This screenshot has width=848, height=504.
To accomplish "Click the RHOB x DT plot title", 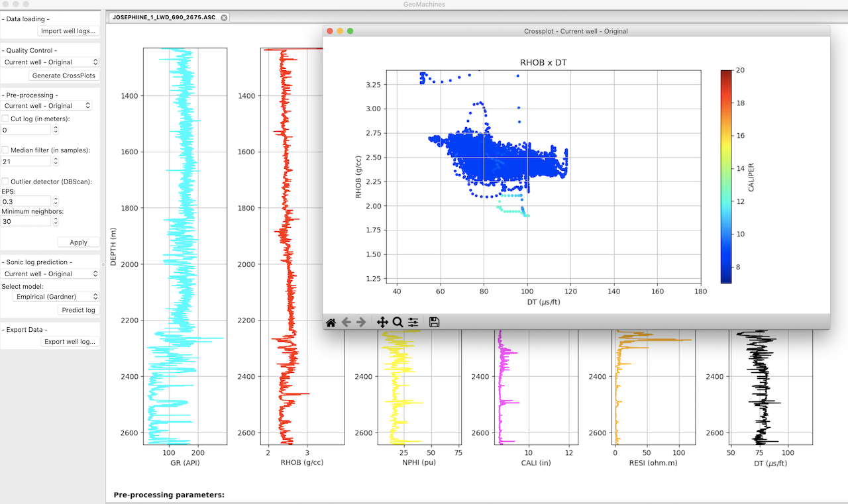I will click(543, 63).
